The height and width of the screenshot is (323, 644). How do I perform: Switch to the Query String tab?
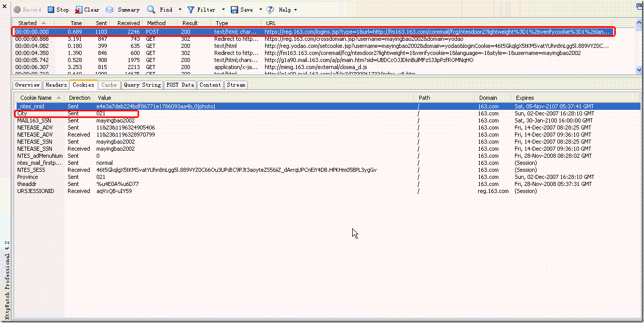coord(142,85)
